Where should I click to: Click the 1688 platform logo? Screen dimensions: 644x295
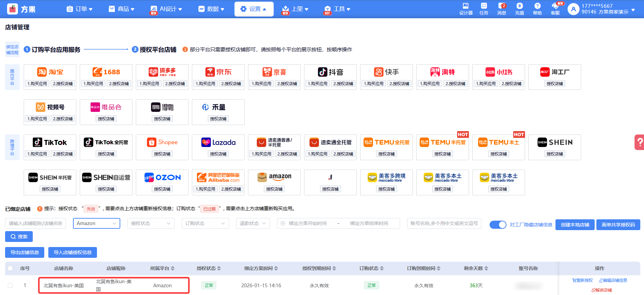click(x=106, y=72)
